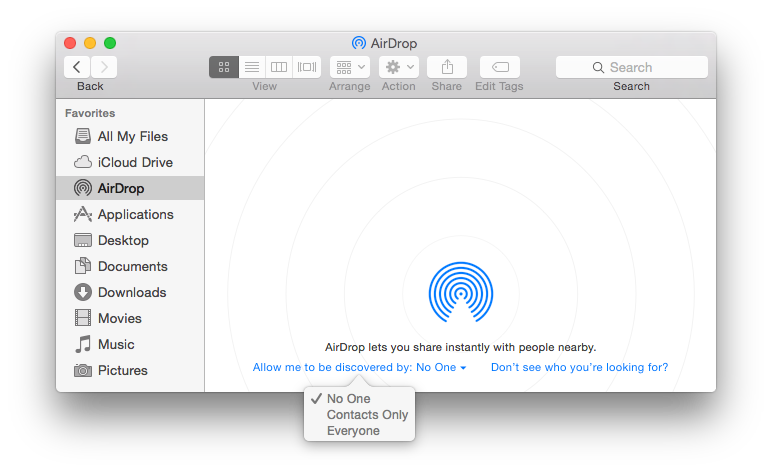Click the Share toolbar button
The height and width of the screenshot is (475, 772).
[x=447, y=67]
